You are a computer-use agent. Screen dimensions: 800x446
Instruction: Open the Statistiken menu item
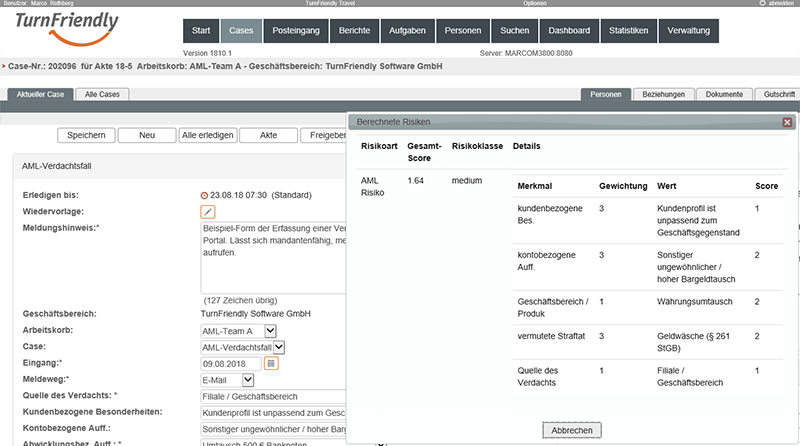[x=629, y=31]
